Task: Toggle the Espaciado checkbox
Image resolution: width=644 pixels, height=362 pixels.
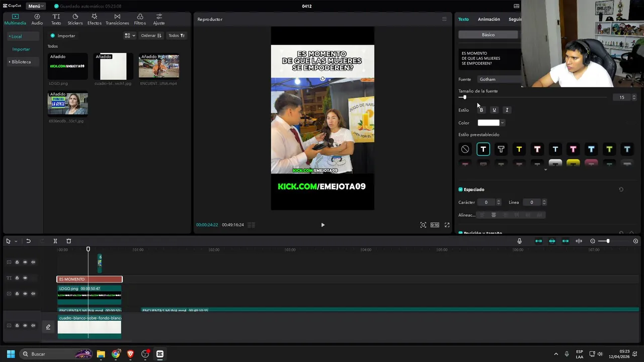Action: 460,190
